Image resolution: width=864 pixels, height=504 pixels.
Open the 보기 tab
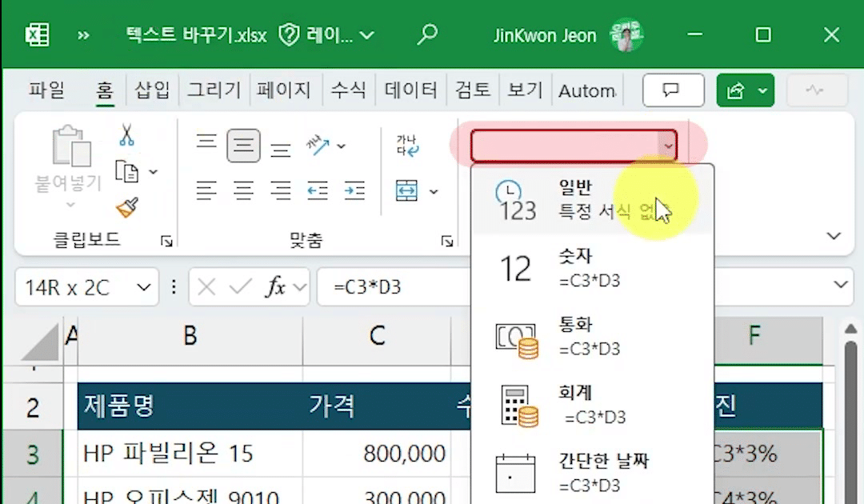[x=525, y=90]
